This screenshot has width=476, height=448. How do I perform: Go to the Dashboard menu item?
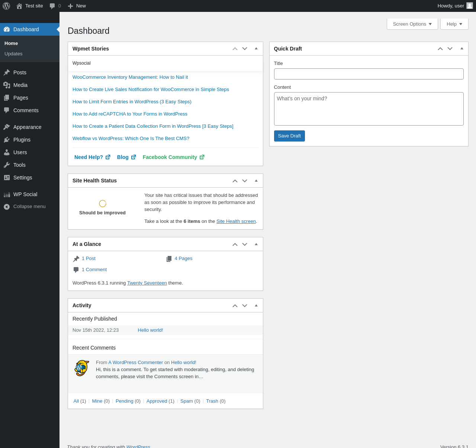pyautogui.click(x=30, y=29)
